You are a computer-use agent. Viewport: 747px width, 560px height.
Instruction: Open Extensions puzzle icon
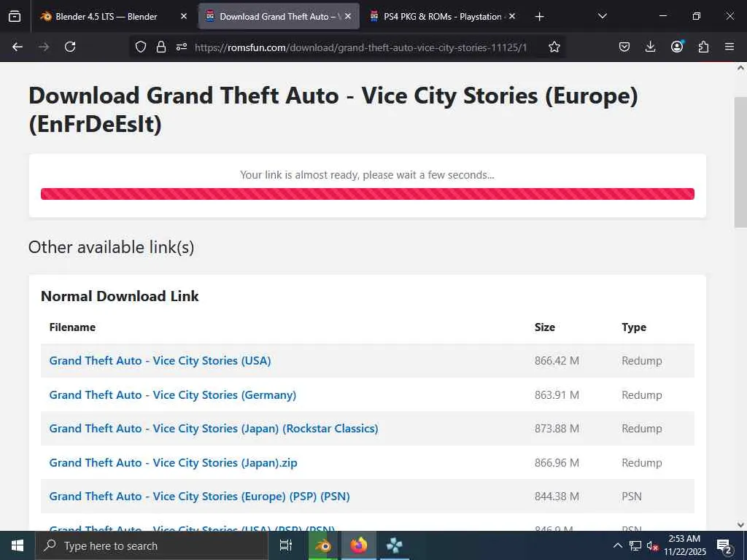coord(703,47)
